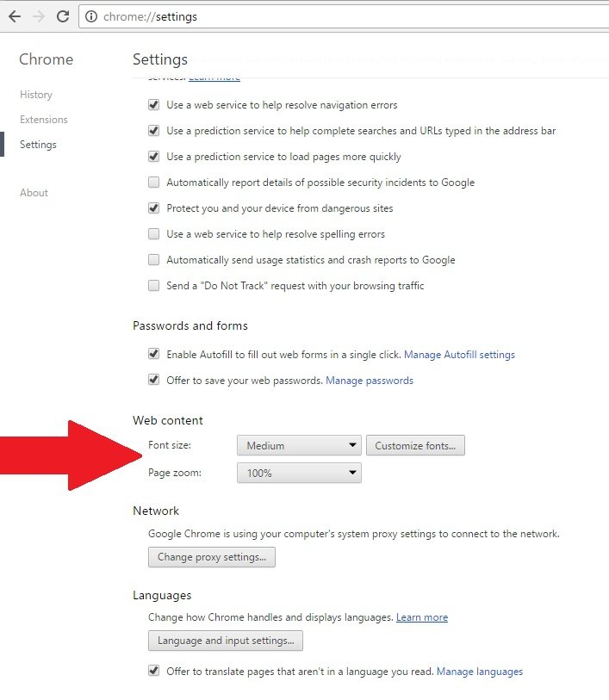Click the Customize fonts button

pyautogui.click(x=415, y=446)
